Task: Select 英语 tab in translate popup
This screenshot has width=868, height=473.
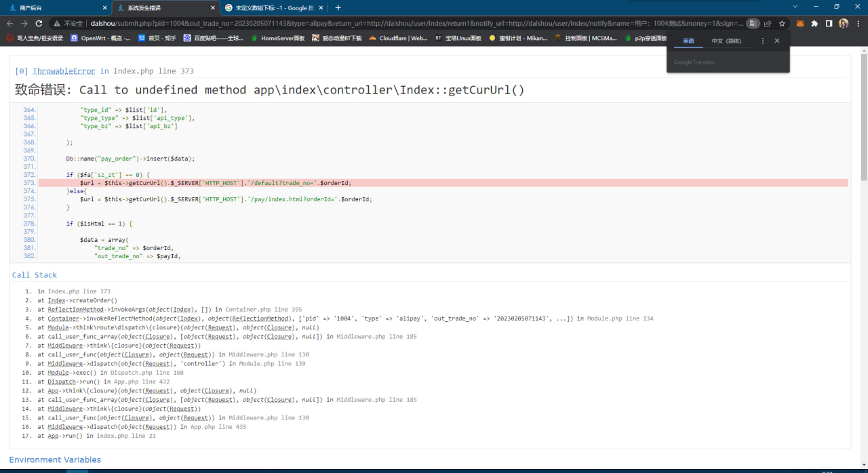Action: tap(688, 41)
